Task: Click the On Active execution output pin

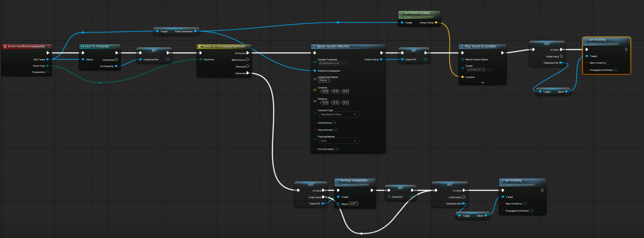Action: [248, 53]
